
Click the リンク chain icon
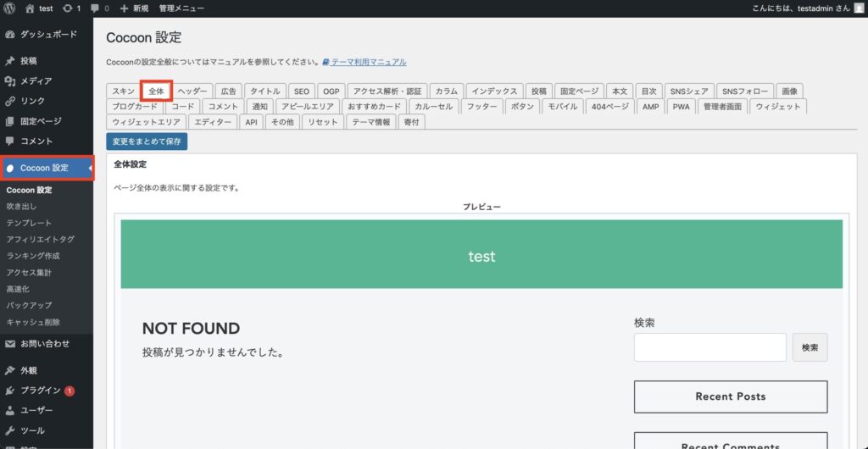[10, 101]
